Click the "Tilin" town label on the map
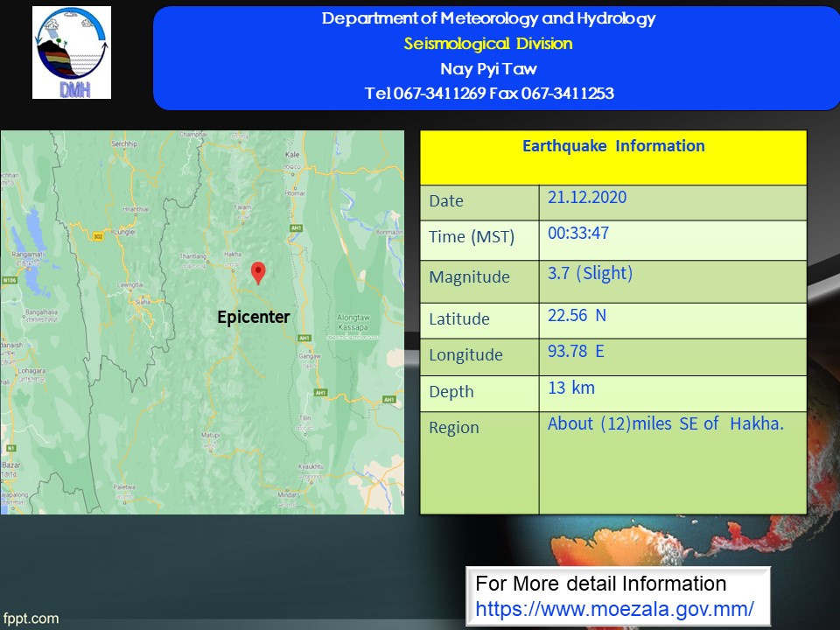The height and width of the screenshot is (630, 840). pyautogui.click(x=304, y=418)
